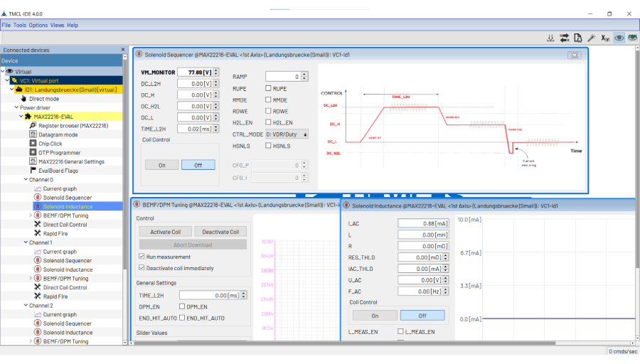Enable the RDWE checkbox

pyautogui.click(x=268, y=111)
